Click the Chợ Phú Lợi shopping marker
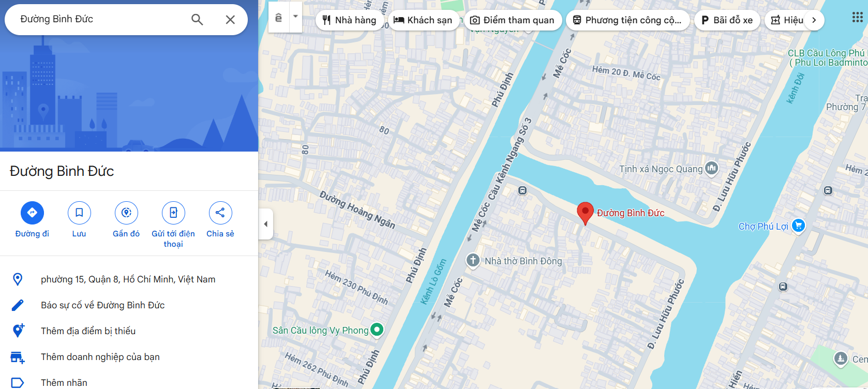The image size is (868, 389). pos(799,226)
